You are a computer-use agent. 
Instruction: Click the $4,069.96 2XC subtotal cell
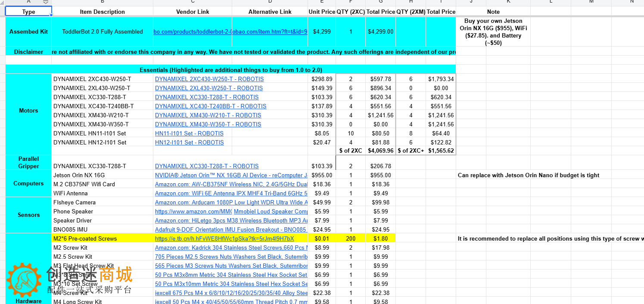381,150
